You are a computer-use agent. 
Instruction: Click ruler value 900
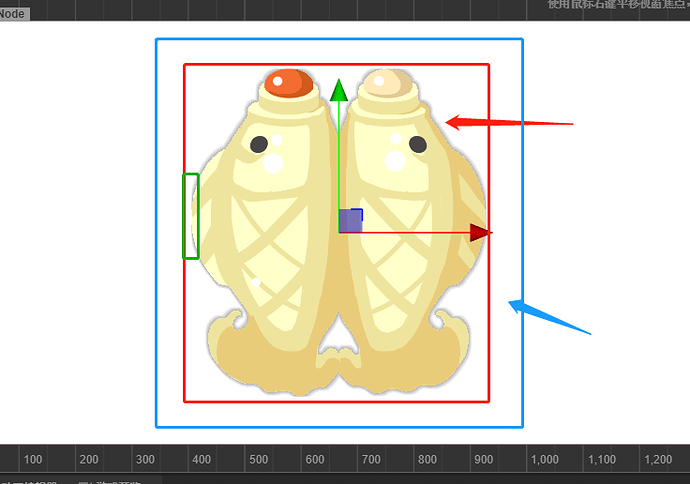[x=484, y=460]
